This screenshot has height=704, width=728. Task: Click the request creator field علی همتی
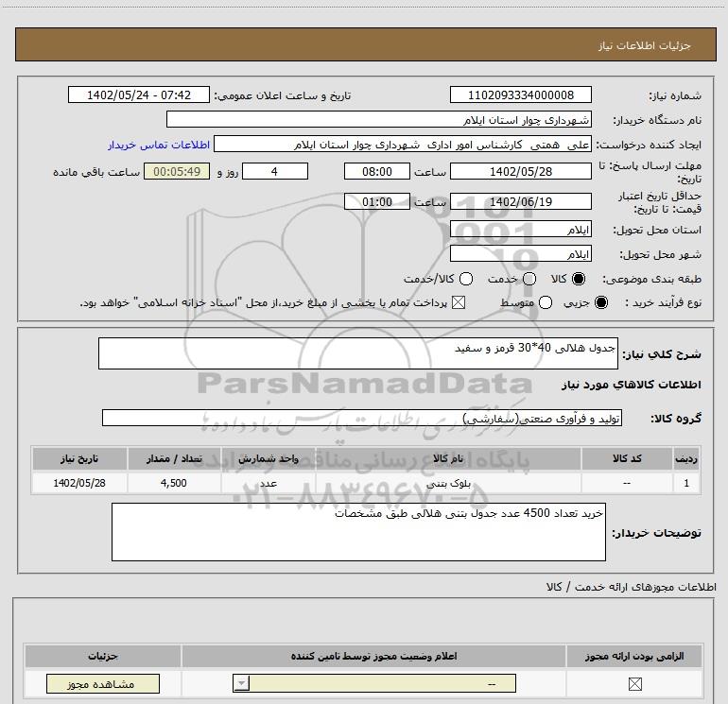(x=403, y=145)
